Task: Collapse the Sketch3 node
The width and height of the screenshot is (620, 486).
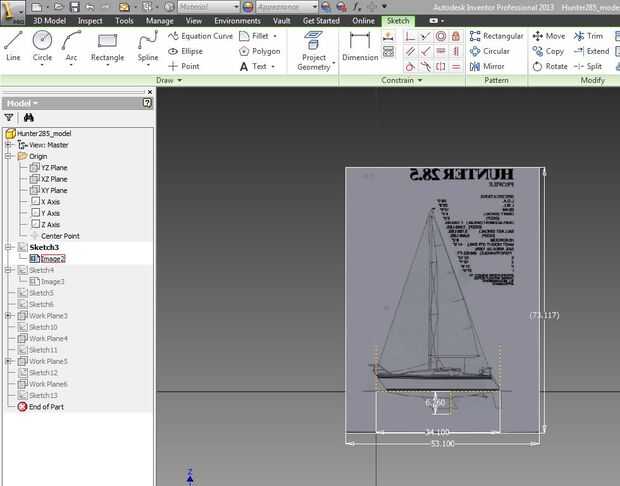Action: point(8,247)
